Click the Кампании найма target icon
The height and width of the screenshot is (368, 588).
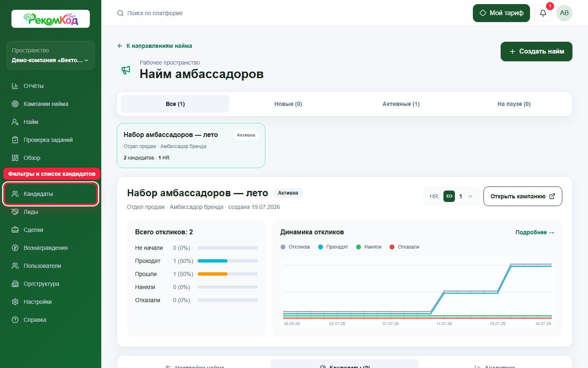(15, 104)
